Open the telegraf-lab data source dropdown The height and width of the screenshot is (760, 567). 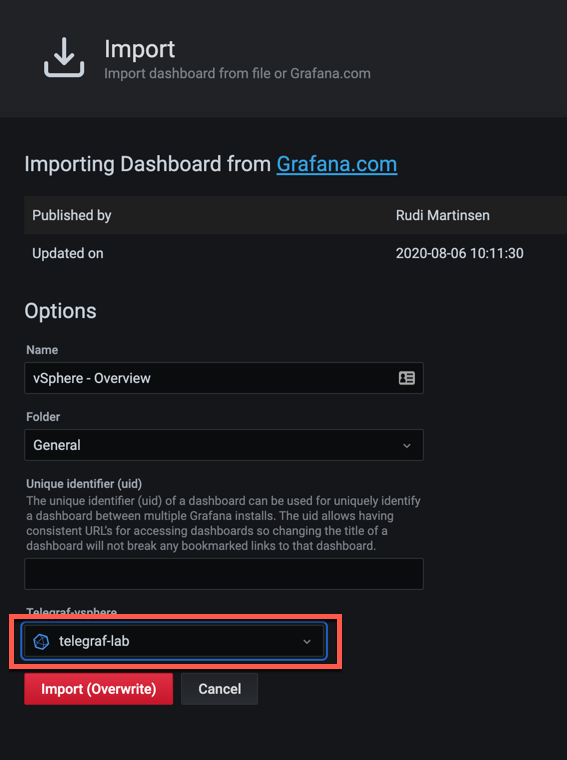tap(174, 641)
